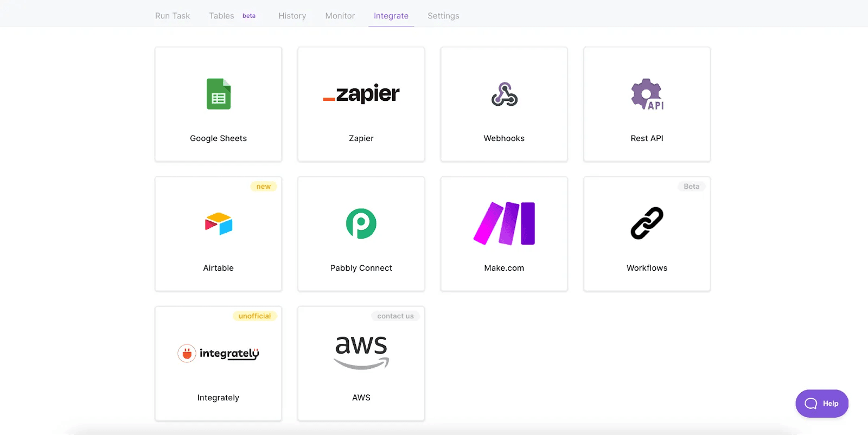
Task: Go to the Monitor tab
Action: pos(340,16)
